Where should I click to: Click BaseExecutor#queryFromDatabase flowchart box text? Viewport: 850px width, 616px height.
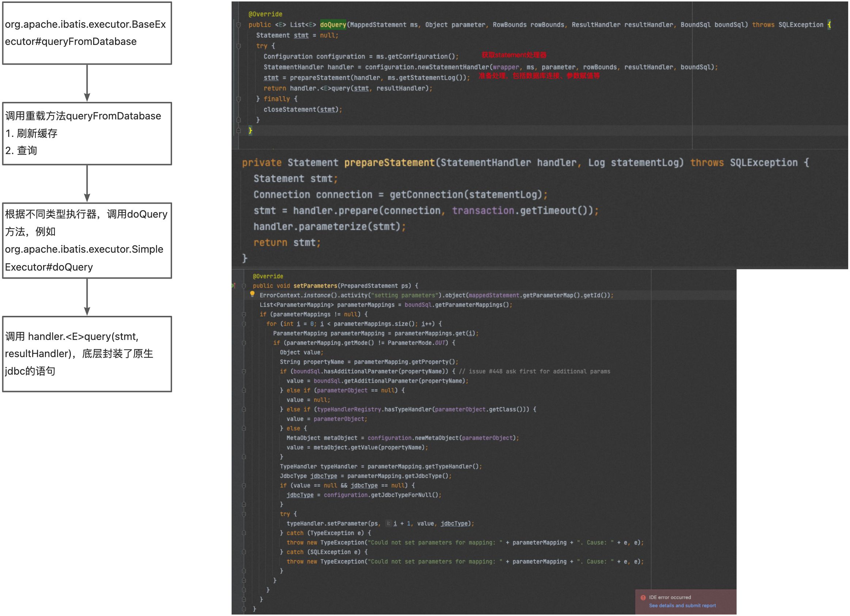coord(85,33)
